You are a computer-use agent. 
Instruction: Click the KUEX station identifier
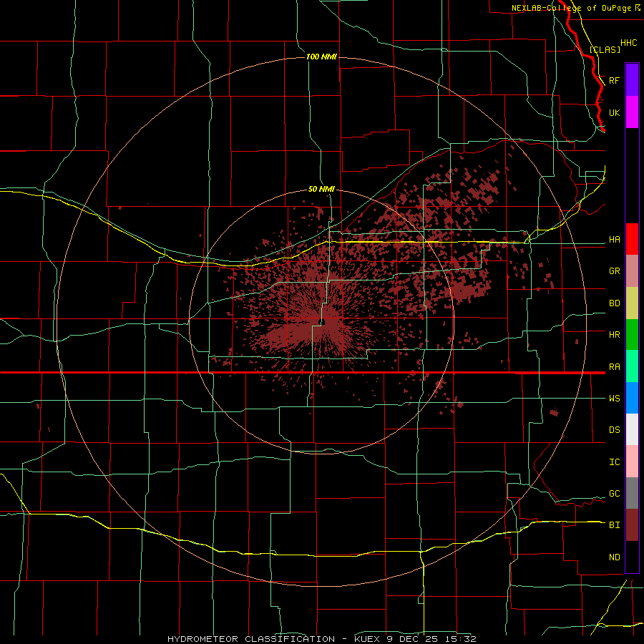pyautogui.click(x=367, y=639)
